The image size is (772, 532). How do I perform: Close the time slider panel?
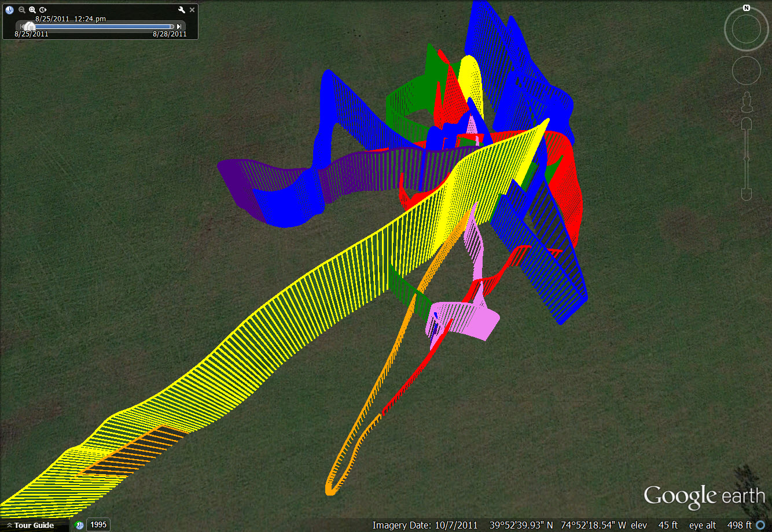[x=192, y=10]
